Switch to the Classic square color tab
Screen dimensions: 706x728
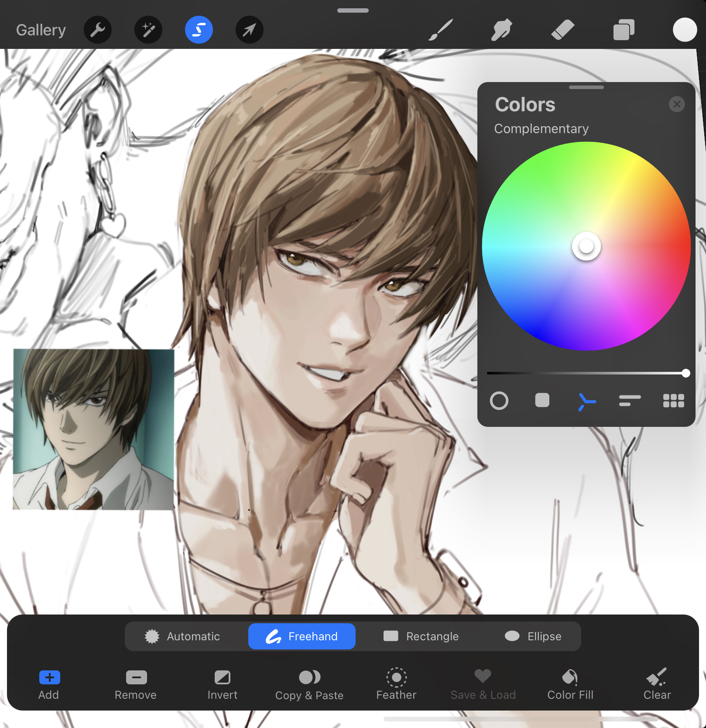click(542, 400)
